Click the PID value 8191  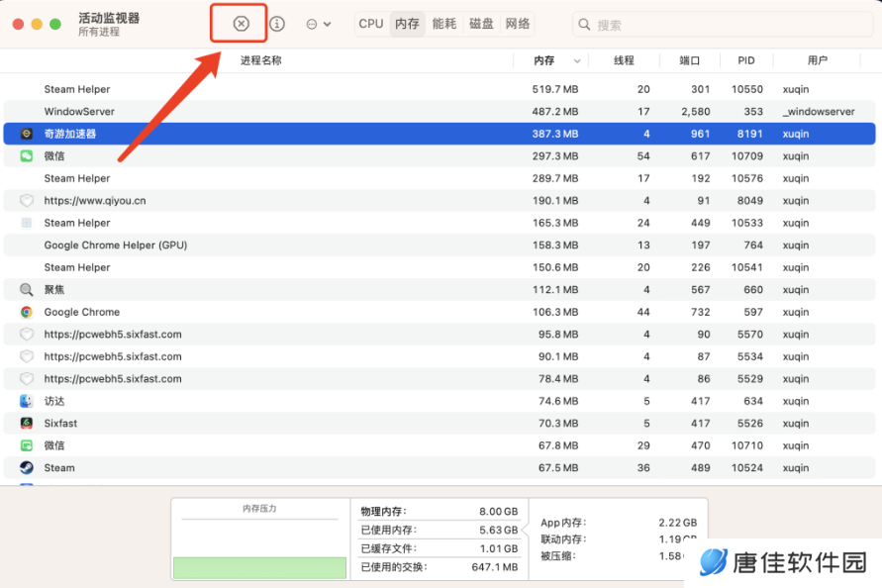pyautogui.click(x=750, y=134)
